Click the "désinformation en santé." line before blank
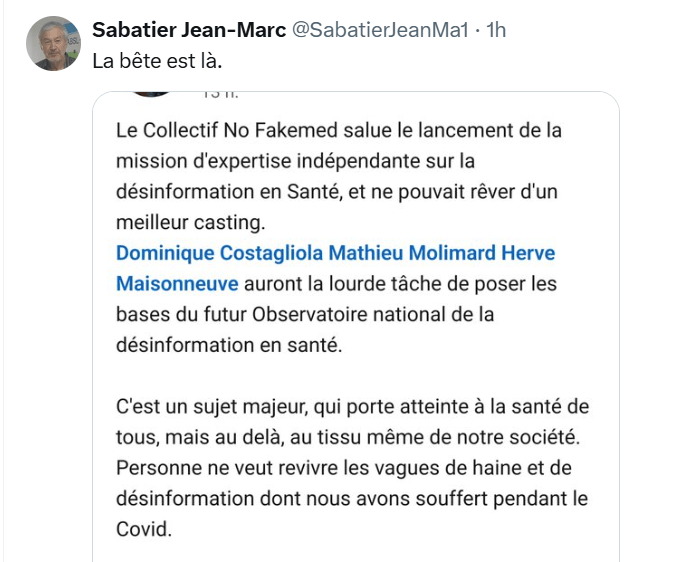 tap(229, 345)
